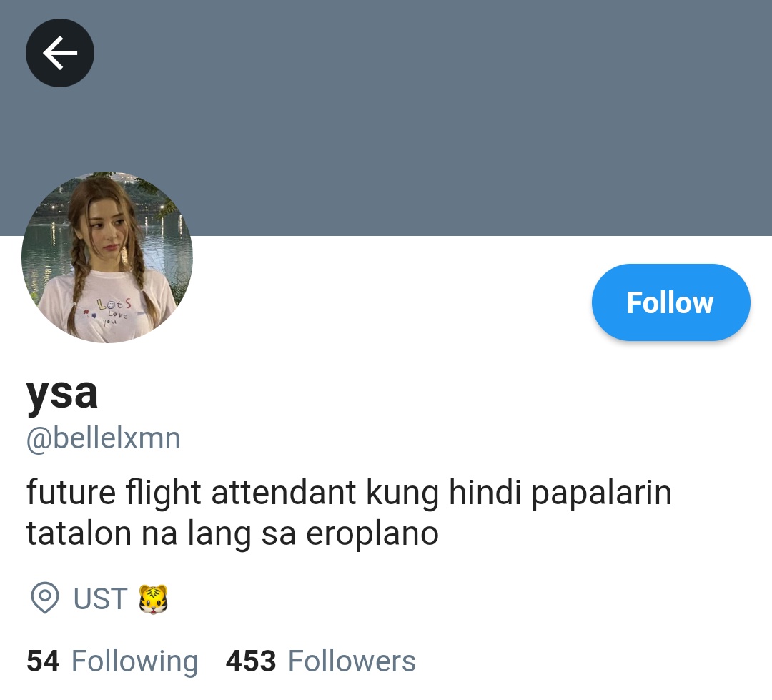Select bio line 'tatalon na lang sa eroplano'

(232, 533)
